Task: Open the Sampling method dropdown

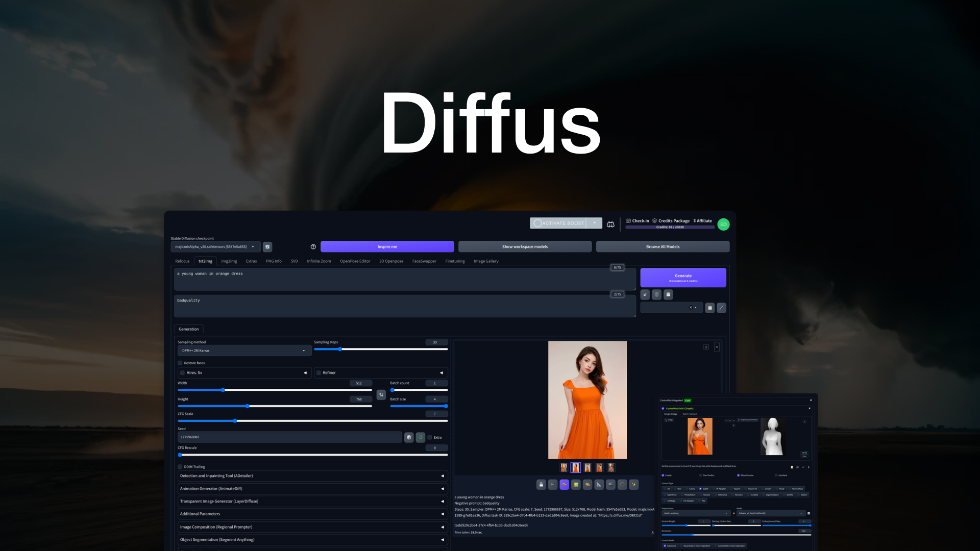Action: click(244, 350)
